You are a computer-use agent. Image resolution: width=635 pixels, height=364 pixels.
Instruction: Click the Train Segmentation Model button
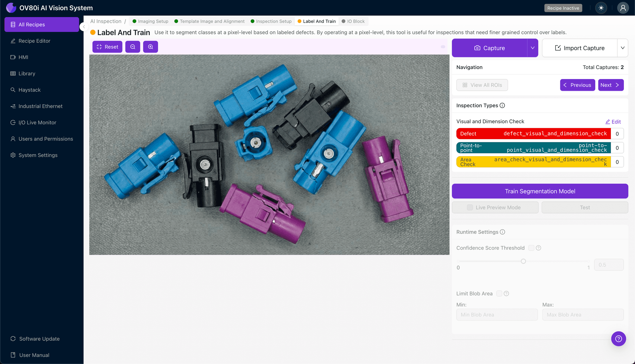540,191
